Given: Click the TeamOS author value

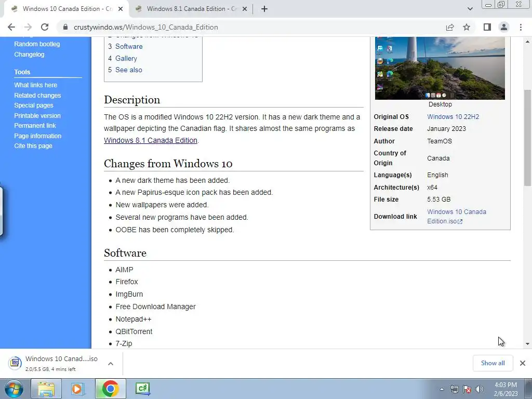Looking at the screenshot, I should coord(440,141).
